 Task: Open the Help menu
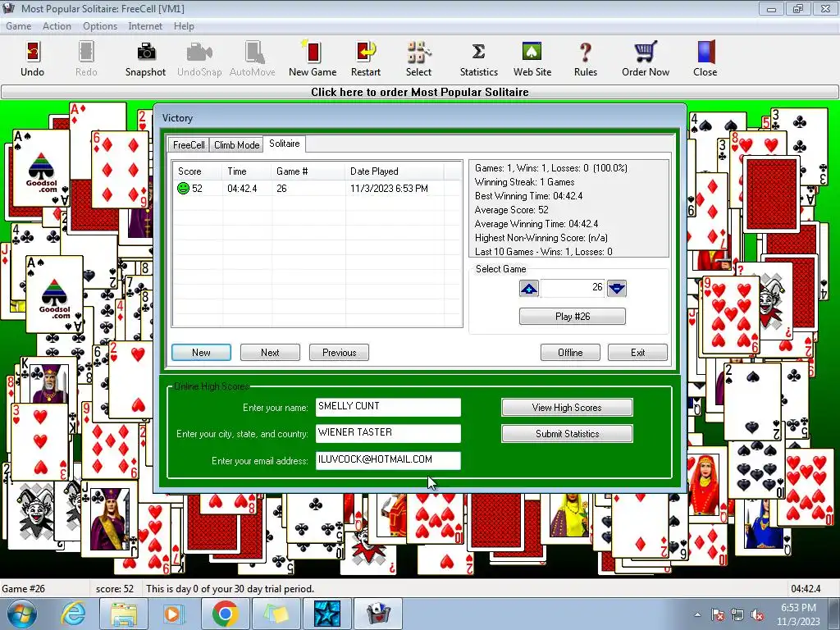184,26
